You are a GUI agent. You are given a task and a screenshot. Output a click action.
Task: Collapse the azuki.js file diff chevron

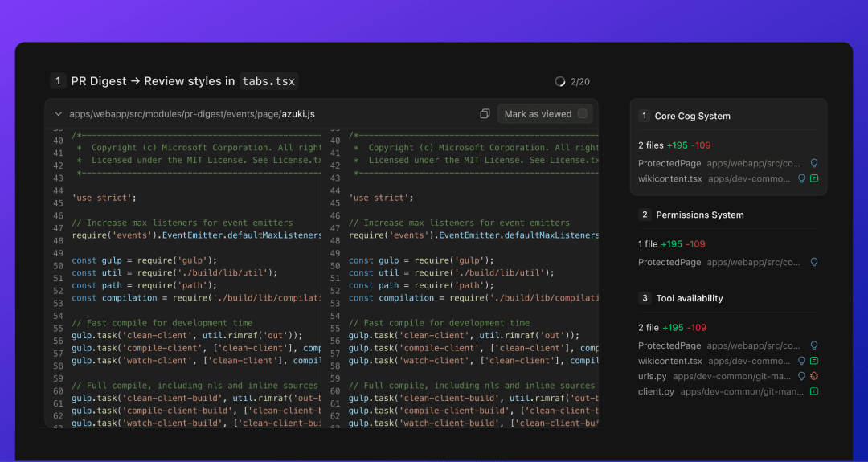pos(58,114)
